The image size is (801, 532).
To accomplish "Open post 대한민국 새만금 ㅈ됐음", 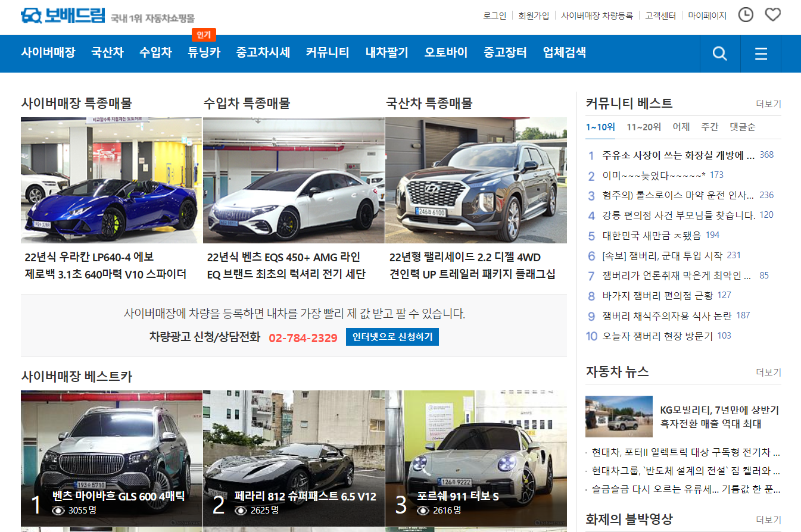I will (652, 236).
